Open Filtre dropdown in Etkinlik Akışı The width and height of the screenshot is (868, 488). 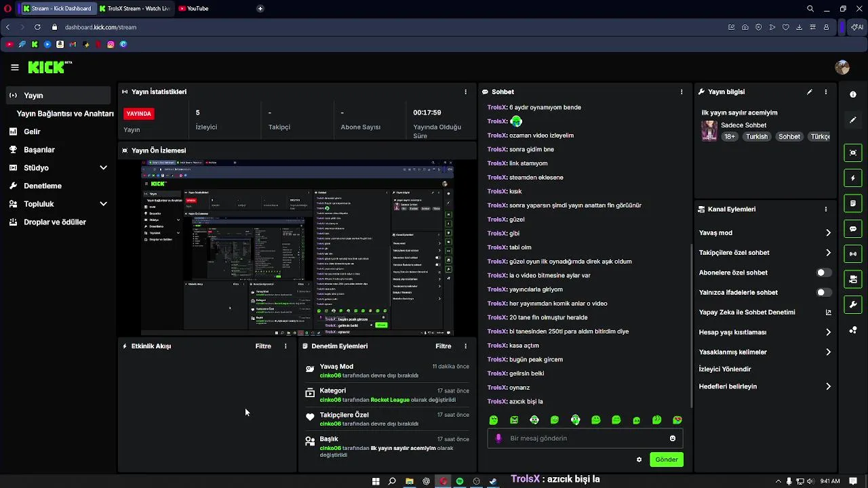pyautogui.click(x=263, y=346)
